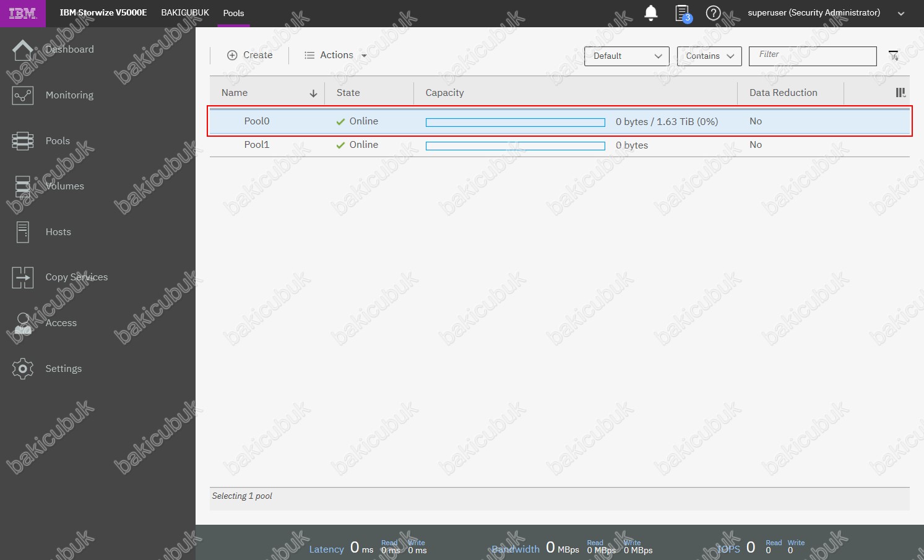Open the Dashboard menu
Image resolution: width=924 pixels, height=560 pixels.
pyautogui.click(x=70, y=50)
